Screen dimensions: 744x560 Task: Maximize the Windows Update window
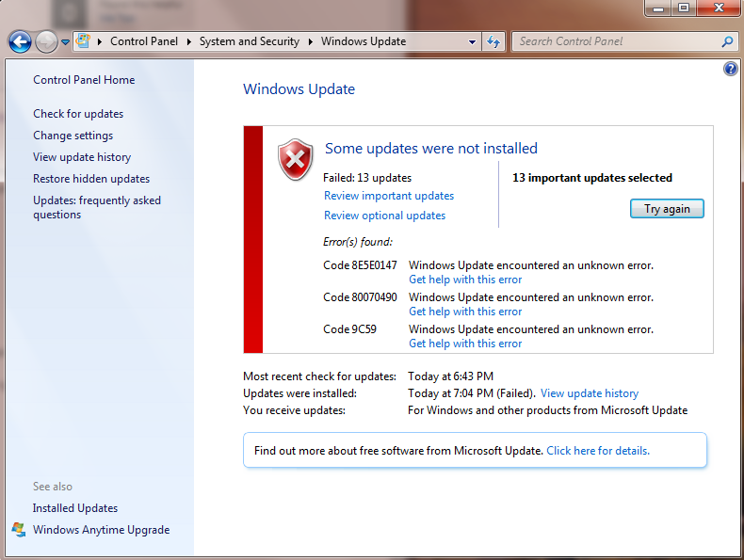684,8
